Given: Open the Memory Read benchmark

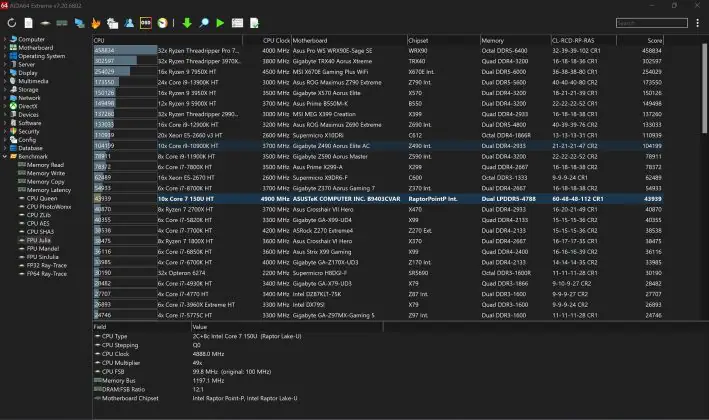Looking at the screenshot, I should point(45,165).
